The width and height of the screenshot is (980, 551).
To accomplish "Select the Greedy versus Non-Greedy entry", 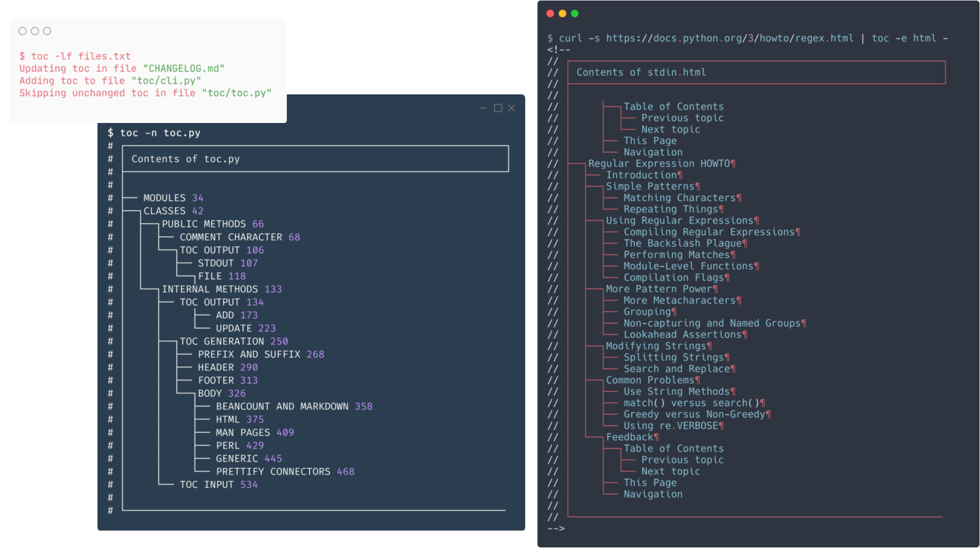I will point(697,415).
